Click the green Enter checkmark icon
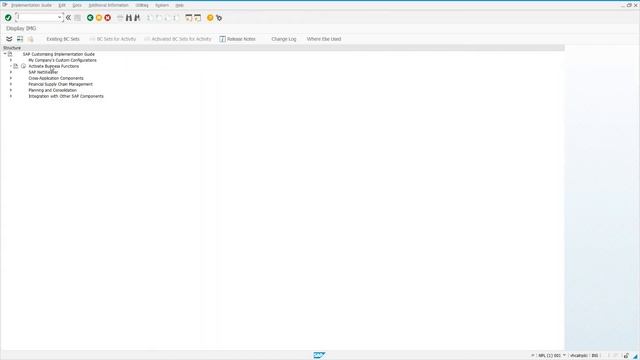640x360 pixels. point(8,18)
